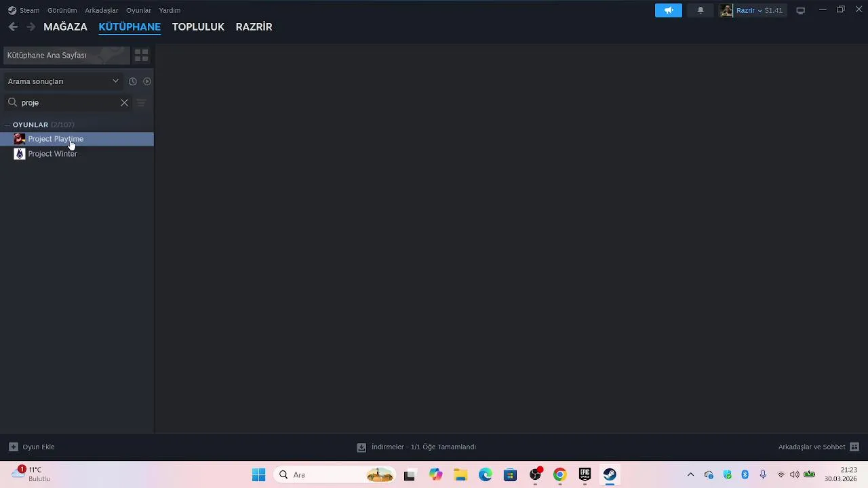Click the Project Winter game icon
868x488 pixels.
20,154
